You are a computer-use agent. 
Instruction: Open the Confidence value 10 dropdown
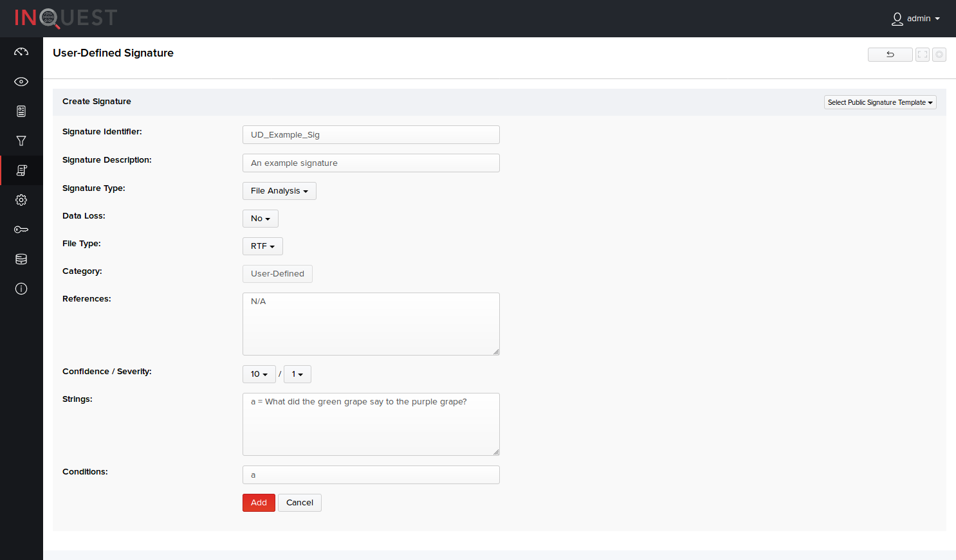(x=259, y=374)
